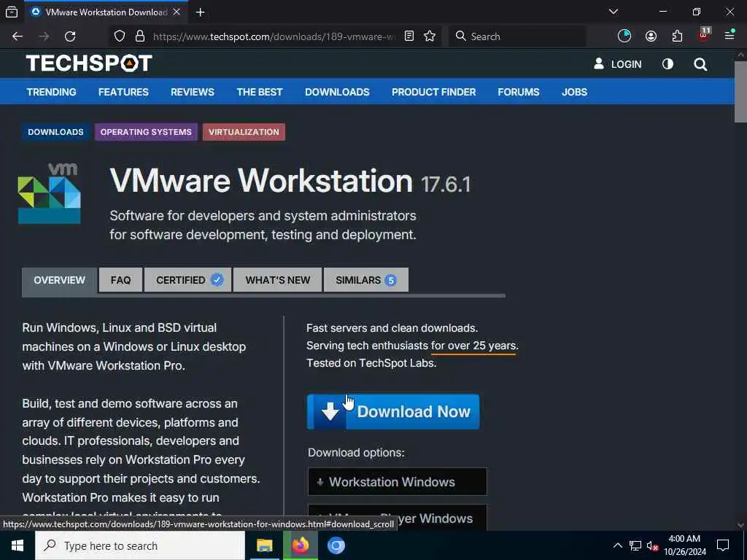Click the OPERATING SYSTEMS category tag

(x=146, y=132)
